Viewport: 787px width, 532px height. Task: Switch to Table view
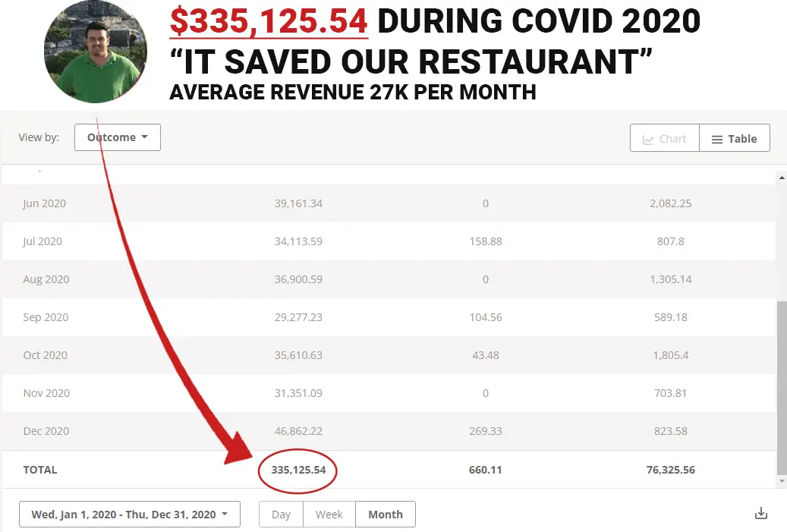pyautogui.click(x=734, y=139)
